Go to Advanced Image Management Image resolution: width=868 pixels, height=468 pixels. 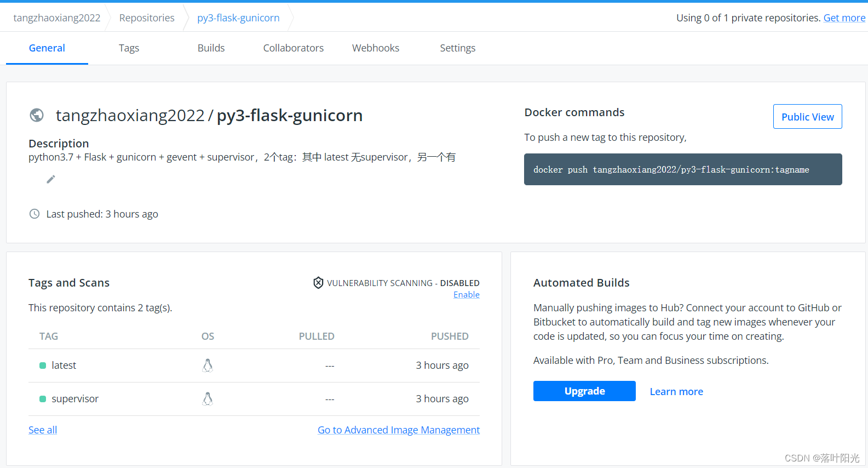click(399, 430)
